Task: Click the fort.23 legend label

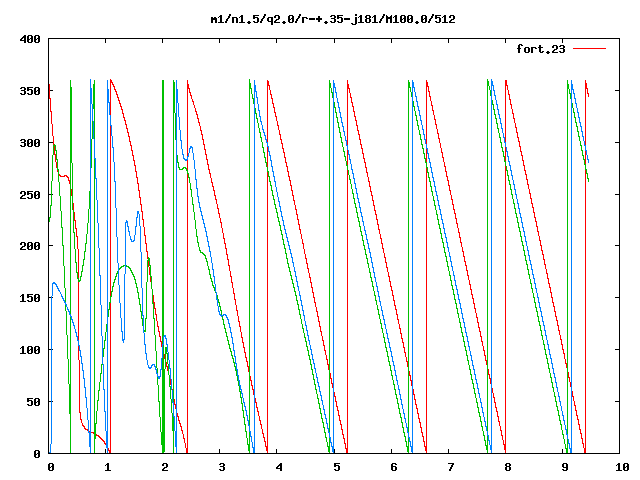Action: point(541,49)
